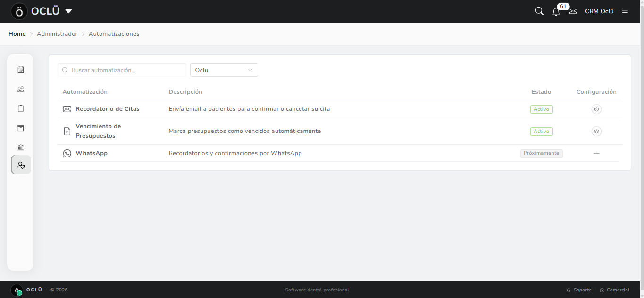
Task: Open the mail envelope icon in header
Action: point(573,11)
